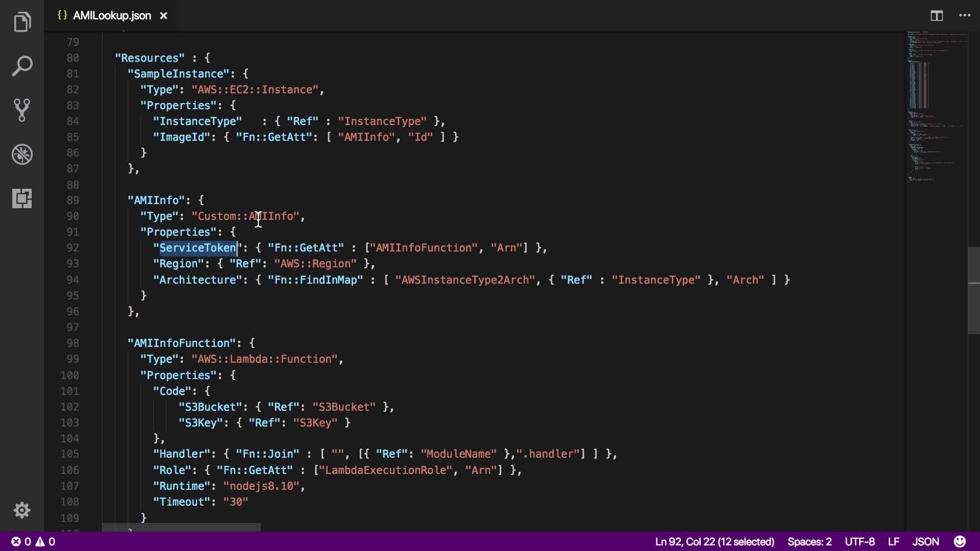This screenshot has width=980, height=551.
Task: Click the LF end-of-line selector
Action: (893, 541)
